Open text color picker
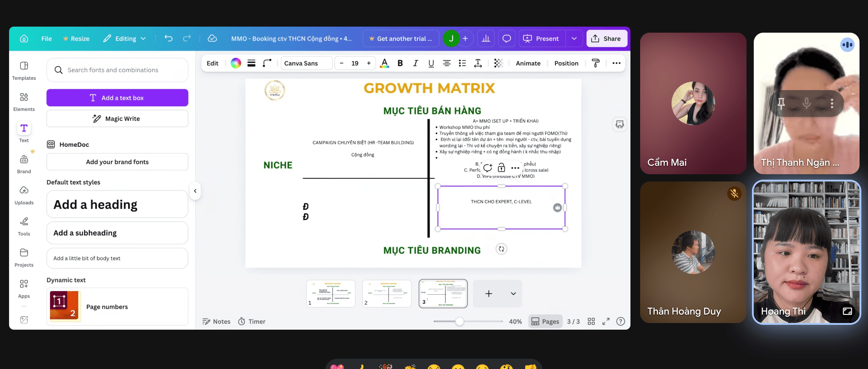This screenshot has width=868, height=369. pyautogui.click(x=384, y=63)
